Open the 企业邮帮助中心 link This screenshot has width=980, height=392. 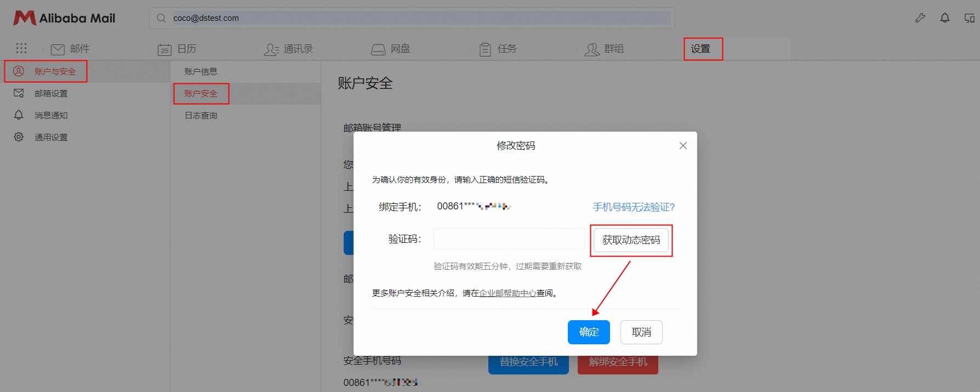508,293
